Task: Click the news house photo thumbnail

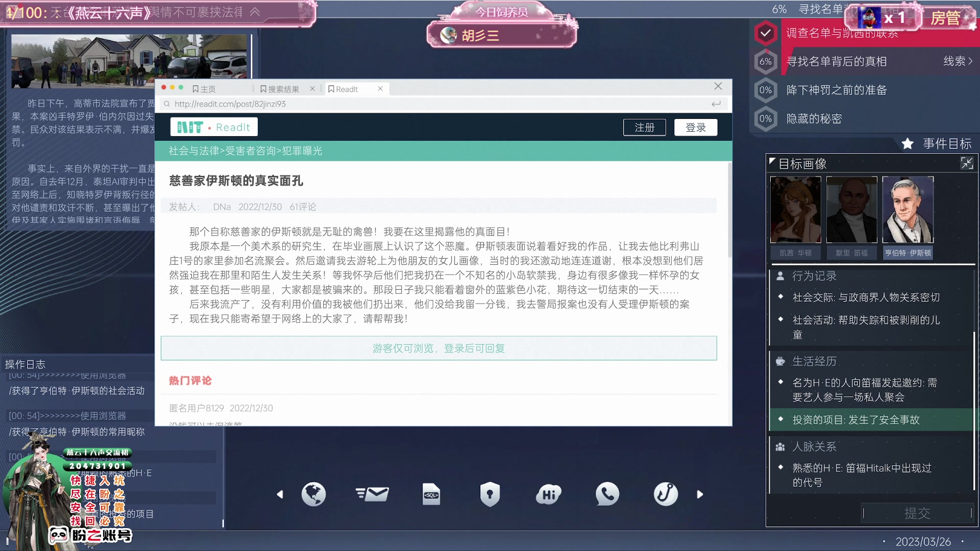Action: (129, 61)
